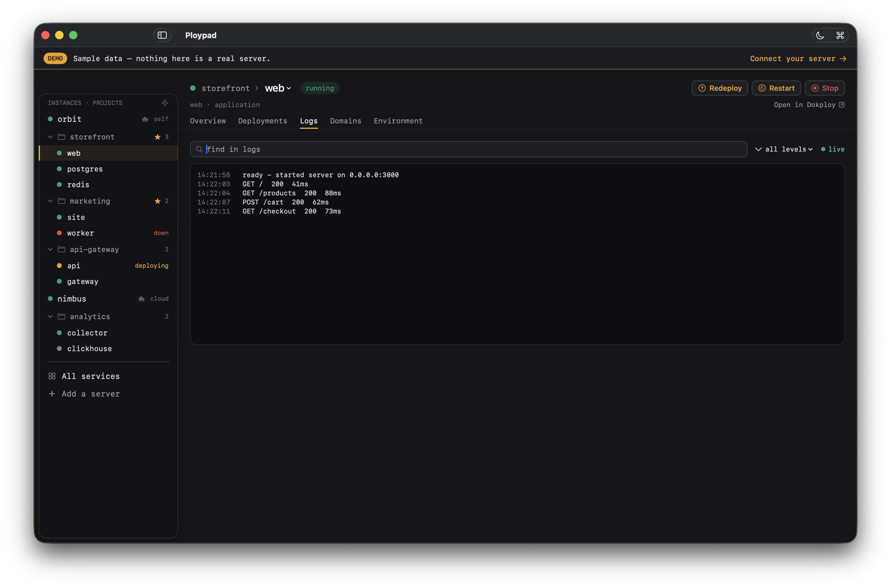The image size is (891, 588).
Task: Switch to the Overview tab
Action: click(208, 121)
